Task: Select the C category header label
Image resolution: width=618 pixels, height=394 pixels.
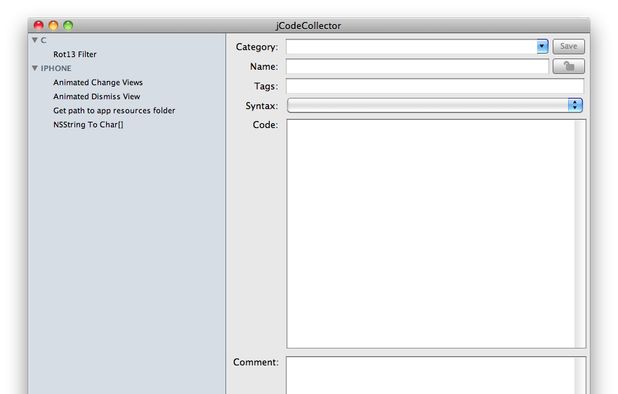Action: pyautogui.click(x=43, y=40)
